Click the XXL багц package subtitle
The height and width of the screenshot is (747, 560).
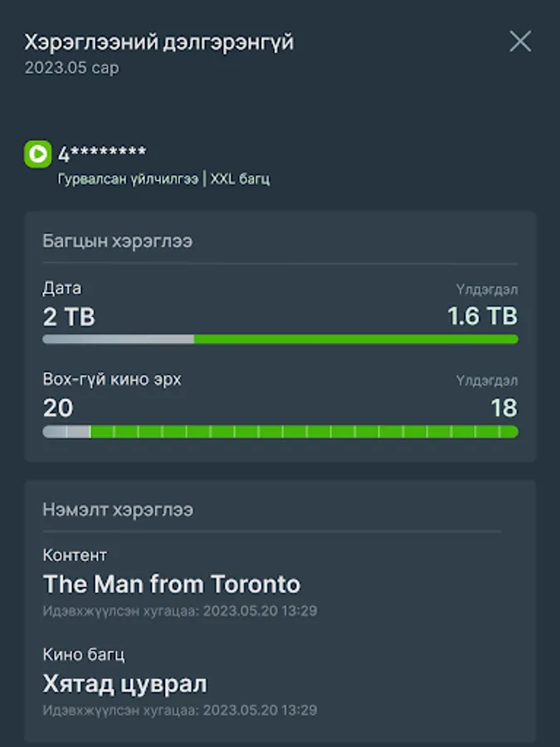(x=240, y=178)
